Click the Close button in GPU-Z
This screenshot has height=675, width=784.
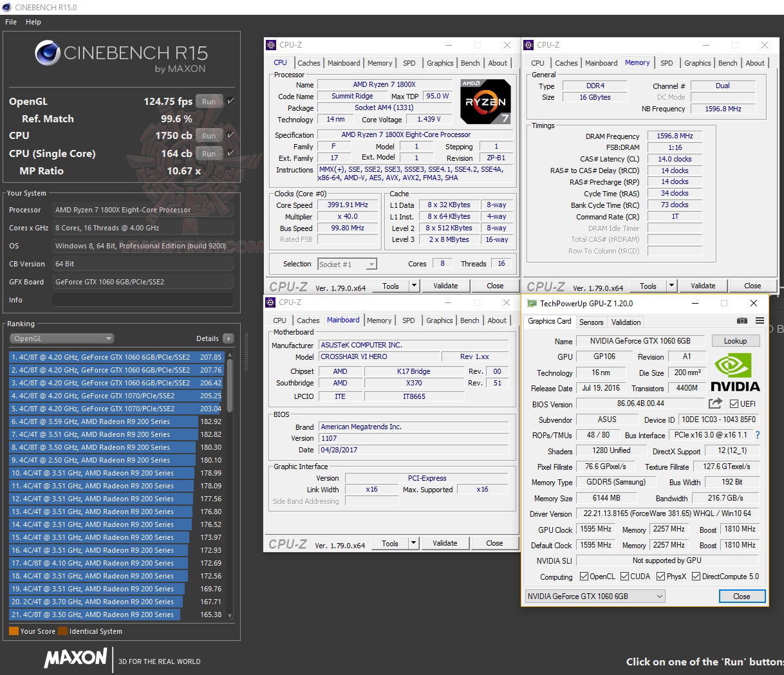tap(742, 596)
